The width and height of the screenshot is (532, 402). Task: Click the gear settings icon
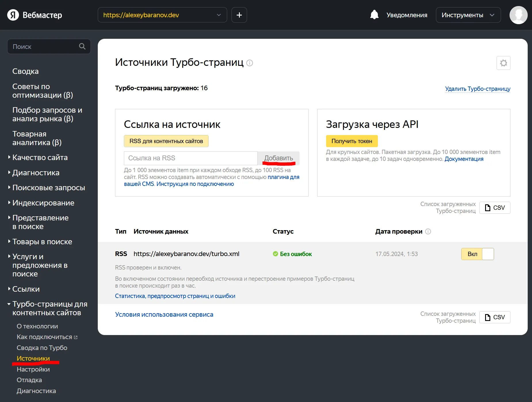click(x=503, y=63)
